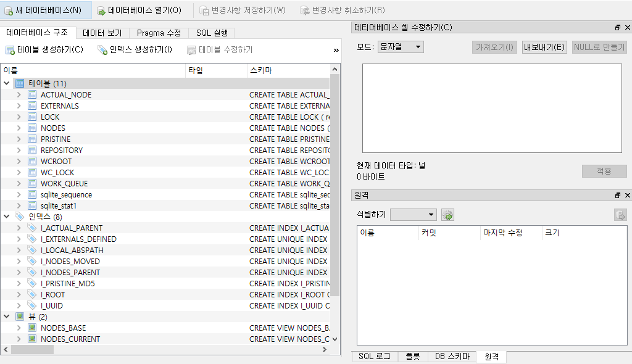This screenshot has height=364, width=632.
Task: Click the refresh icon next to 식별하기
Action: 447,215
